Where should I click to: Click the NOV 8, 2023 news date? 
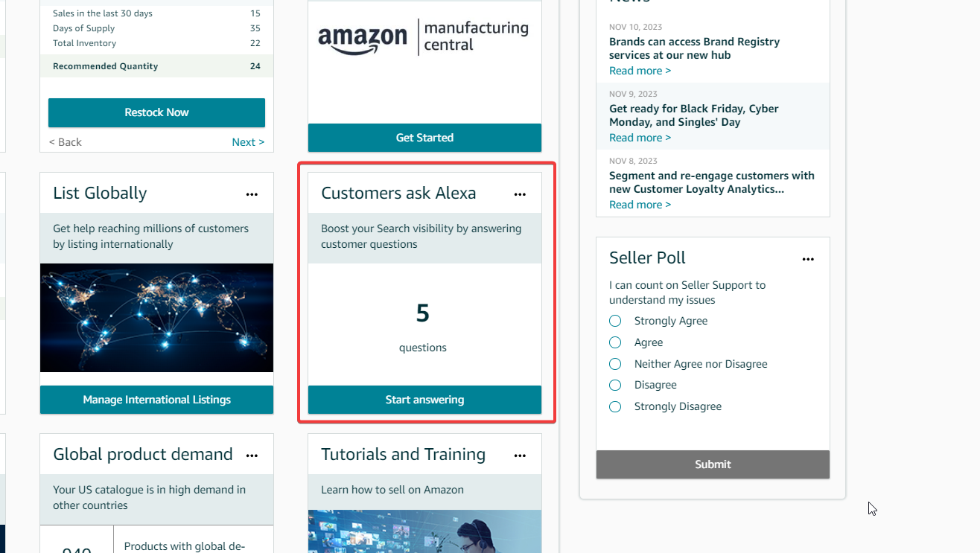click(633, 162)
